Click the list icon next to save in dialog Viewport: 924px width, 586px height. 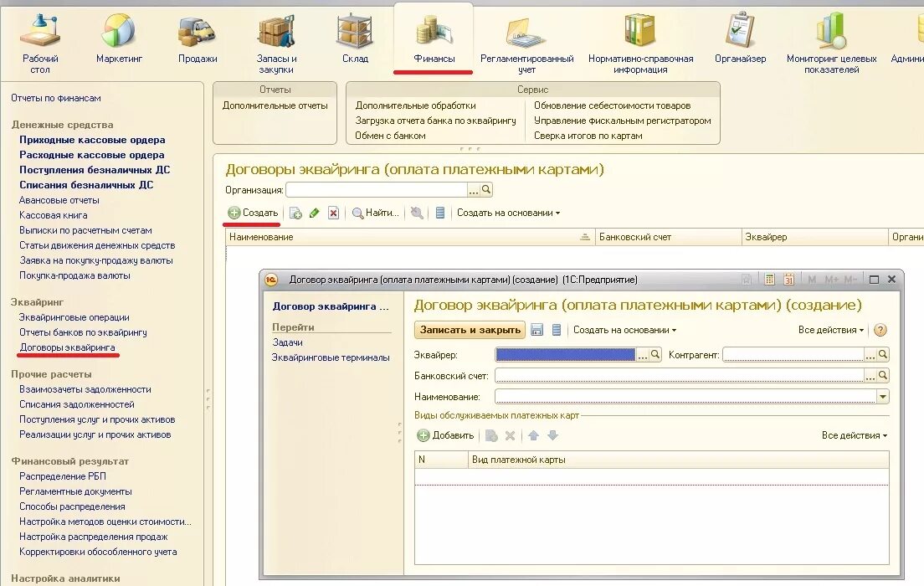(557, 330)
